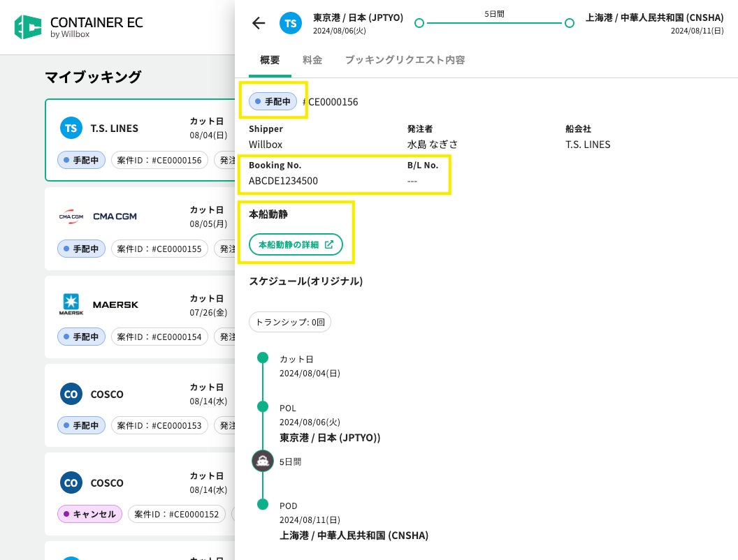Click the POL timeline dot
The image size is (738, 560).
point(263,406)
